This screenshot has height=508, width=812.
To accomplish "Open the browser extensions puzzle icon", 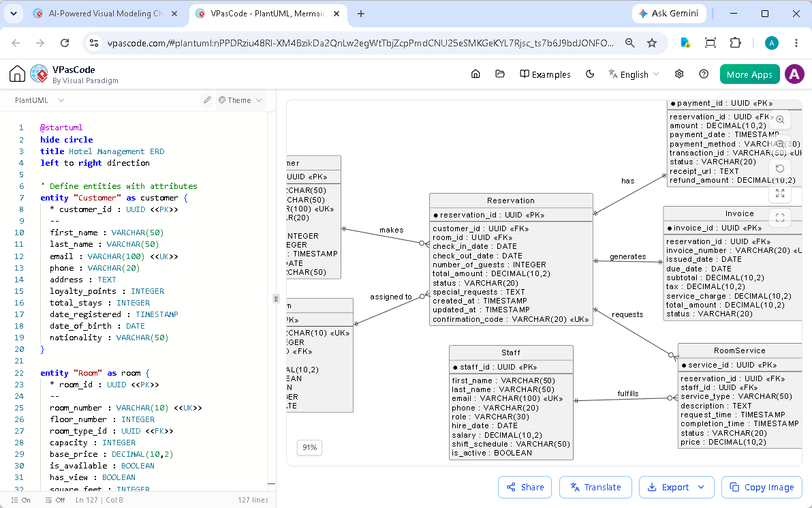I will [735, 43].
